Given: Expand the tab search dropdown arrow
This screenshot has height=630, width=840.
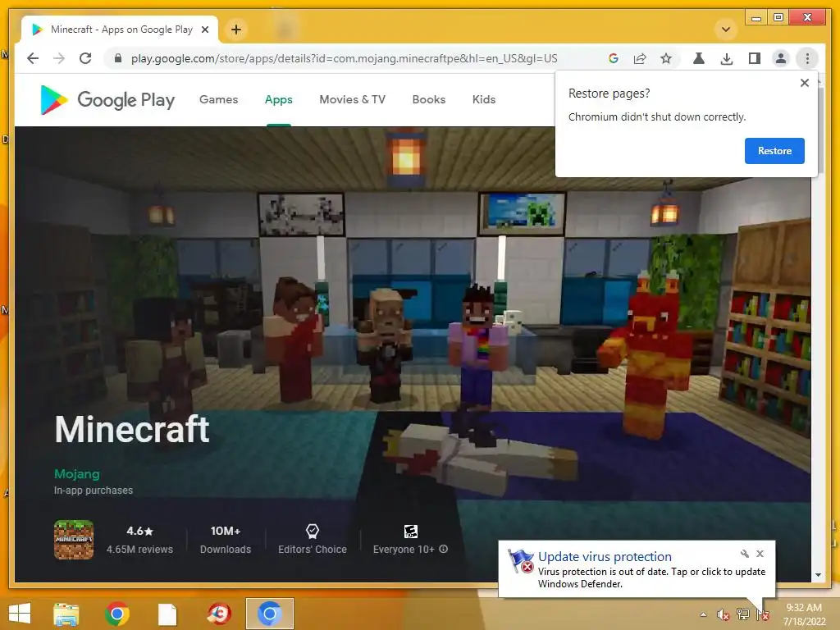Looking at the screenshot, I should pos(726,30).
